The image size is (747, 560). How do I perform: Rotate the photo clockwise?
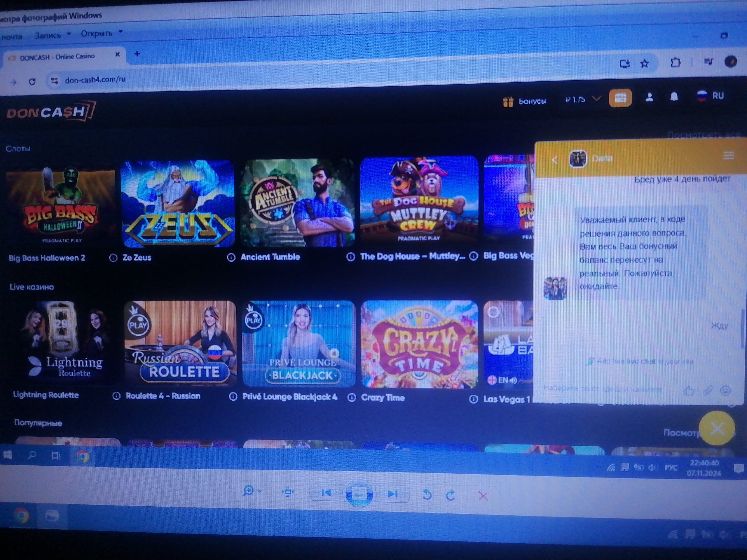tap(451, 496)
